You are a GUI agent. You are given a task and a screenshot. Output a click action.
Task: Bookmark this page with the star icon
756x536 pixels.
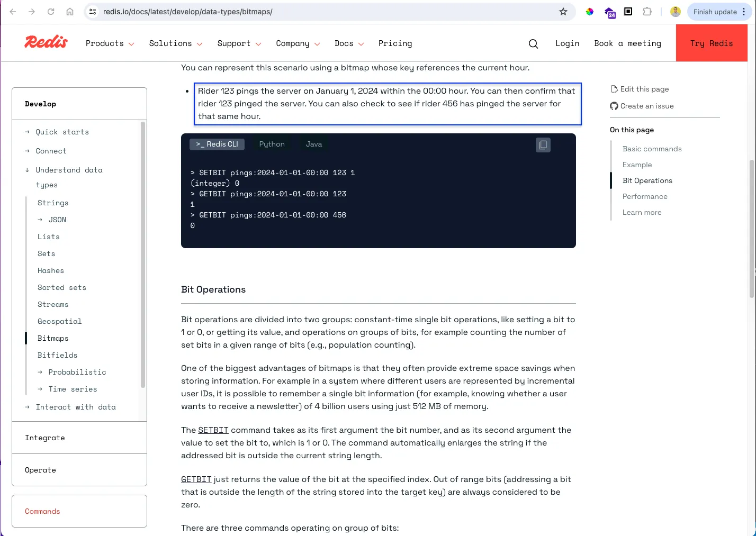[x=563, y=12]
